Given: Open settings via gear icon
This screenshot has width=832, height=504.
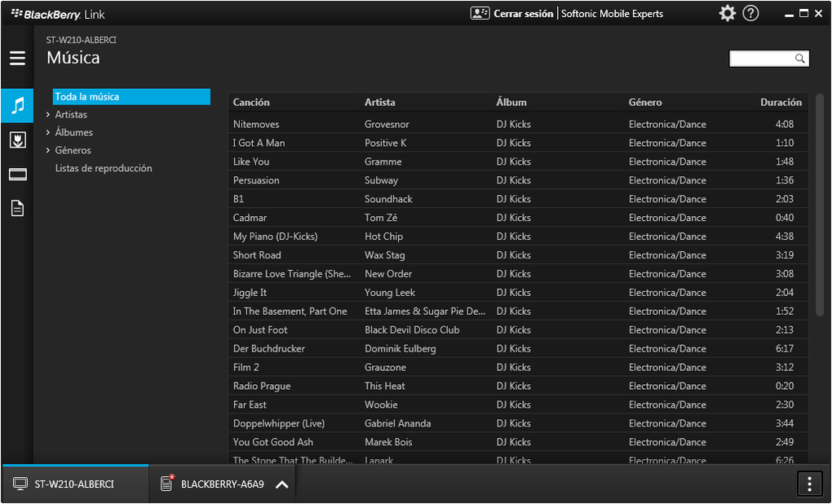Looking at the screenshot, I should 727,13.
